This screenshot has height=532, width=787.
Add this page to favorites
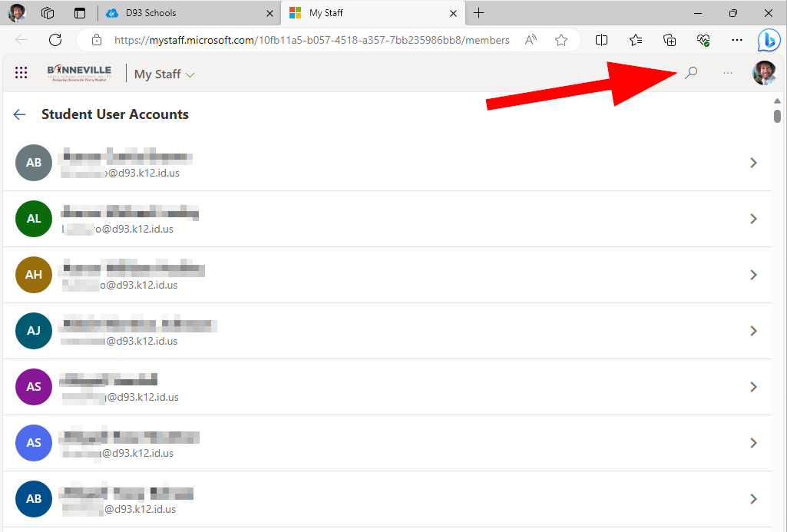tap(561, 40)
